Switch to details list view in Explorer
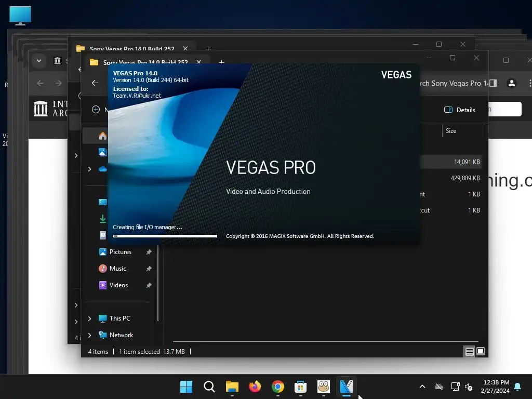Viewport: 532px width, 399px height. 469,352
